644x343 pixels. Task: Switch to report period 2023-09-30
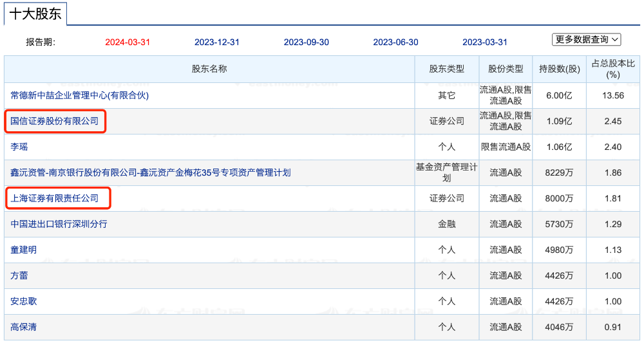[x=307, y=42]
